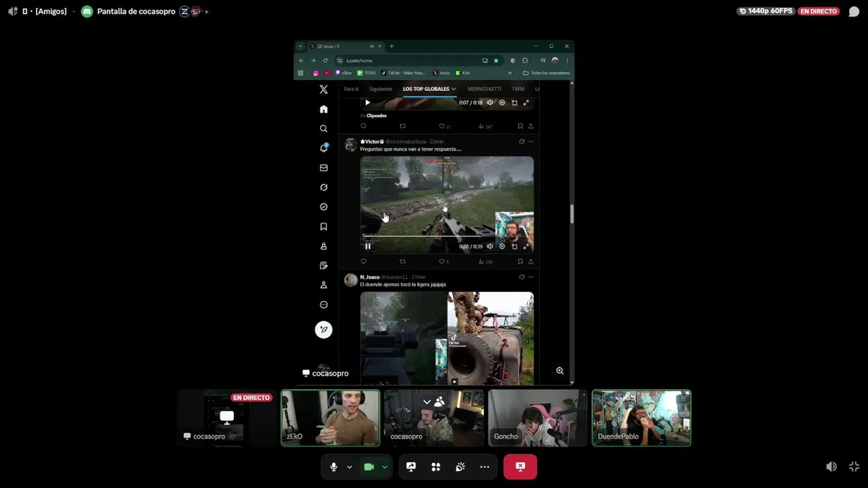Open the soundboard icon in call bar
The width and height of the screenshot is (868, 488).
(460, 467)
